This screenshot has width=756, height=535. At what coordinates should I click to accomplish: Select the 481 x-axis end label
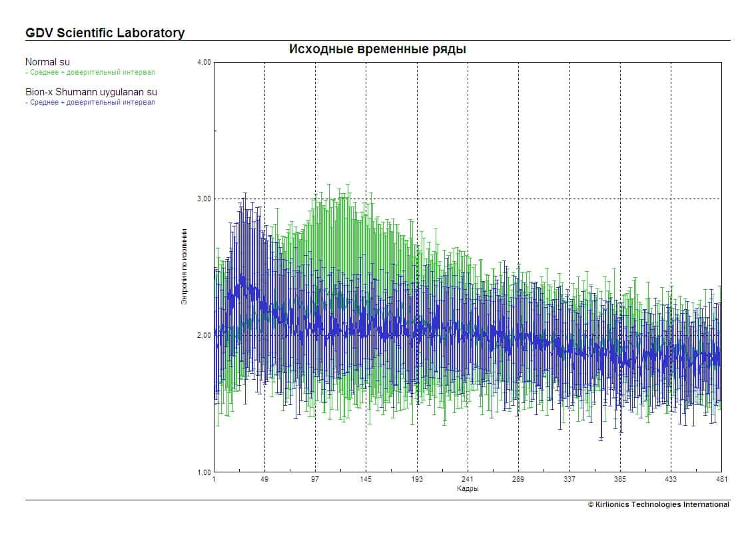721,480
